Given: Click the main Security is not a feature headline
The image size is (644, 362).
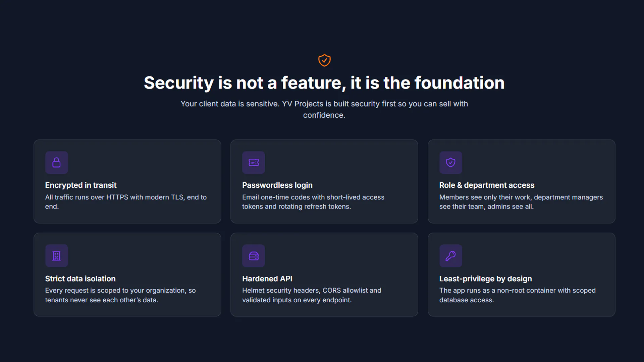Looking at the screenshot, I should 324,83.
